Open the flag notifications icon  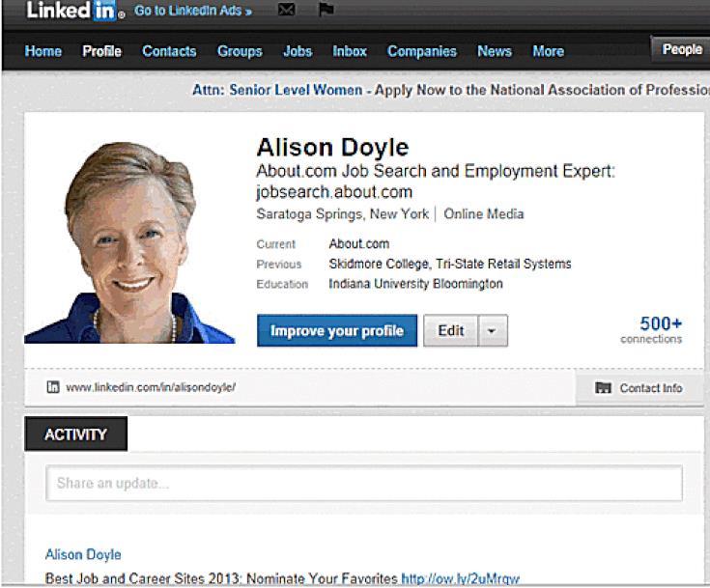pyautogui.click(x=327, y=9)
